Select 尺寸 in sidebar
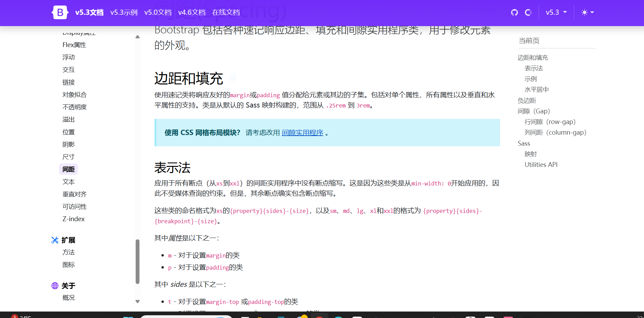The width and height of the screenshot is (644, 318). tap(69, 157)
